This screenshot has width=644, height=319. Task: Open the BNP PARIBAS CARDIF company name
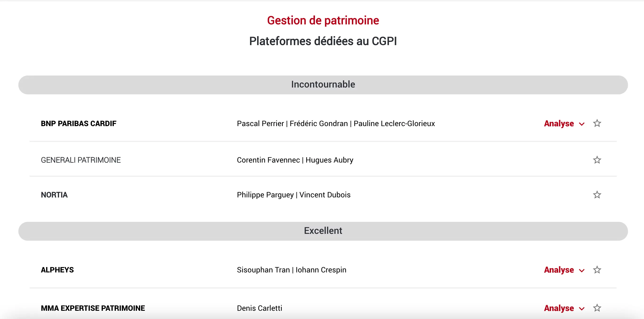pos(79,124)
